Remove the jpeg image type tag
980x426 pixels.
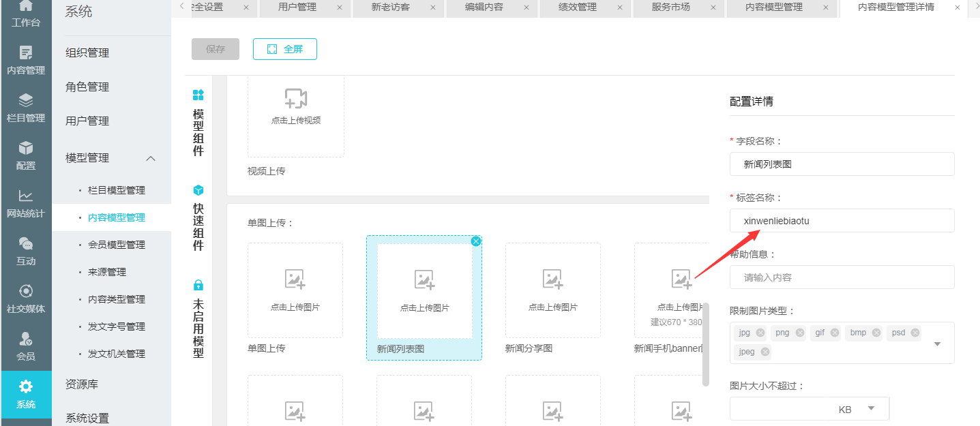point(765,352)
